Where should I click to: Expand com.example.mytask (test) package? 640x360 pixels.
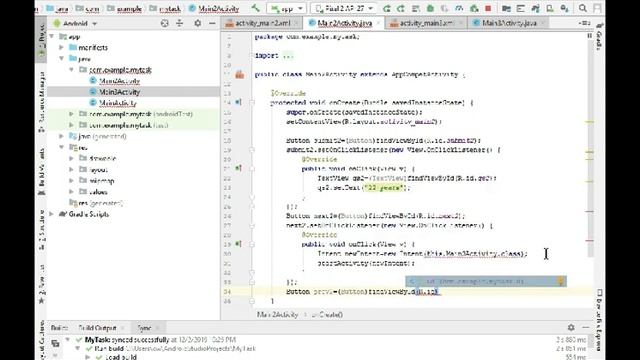coord(71,125)
